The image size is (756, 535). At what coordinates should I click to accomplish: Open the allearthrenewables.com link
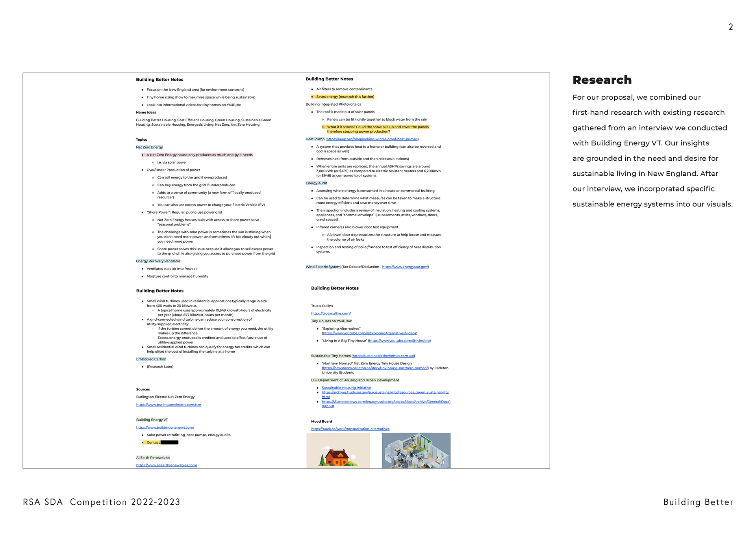[x=167, y=465]
